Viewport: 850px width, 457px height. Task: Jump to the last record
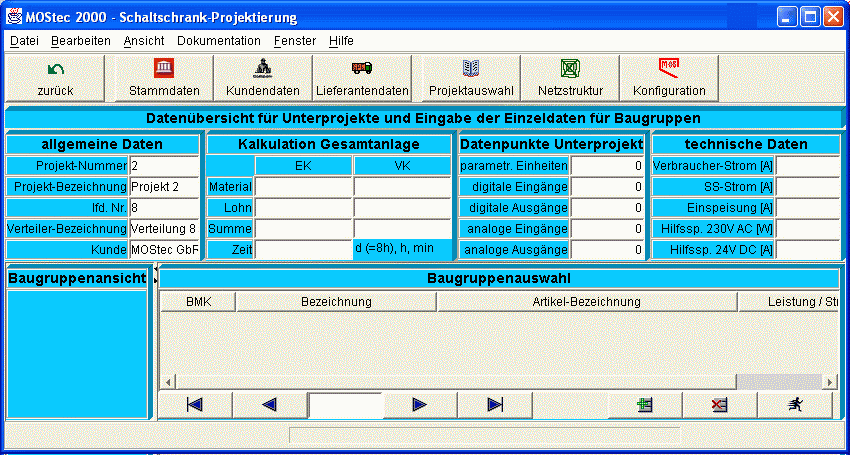coord(495,404)
